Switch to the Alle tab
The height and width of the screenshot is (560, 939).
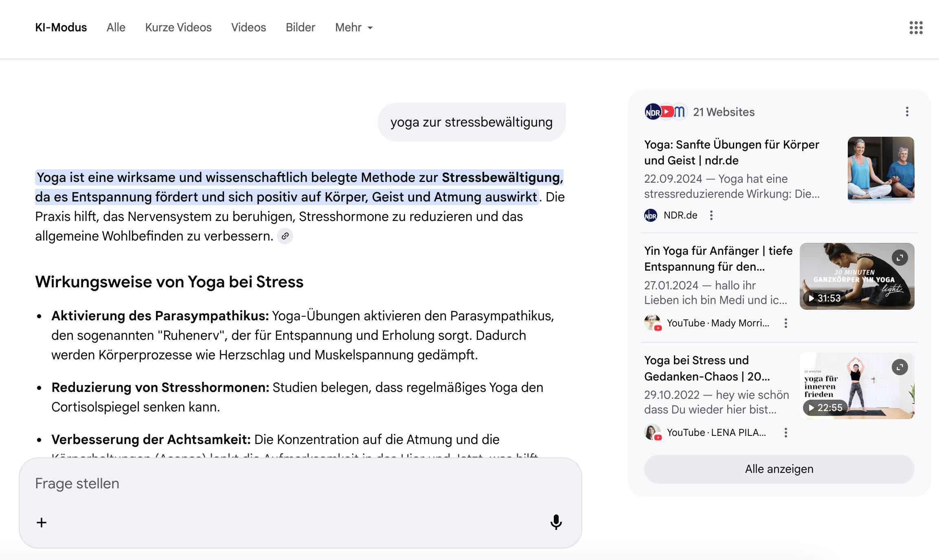(x=116, y=28)
